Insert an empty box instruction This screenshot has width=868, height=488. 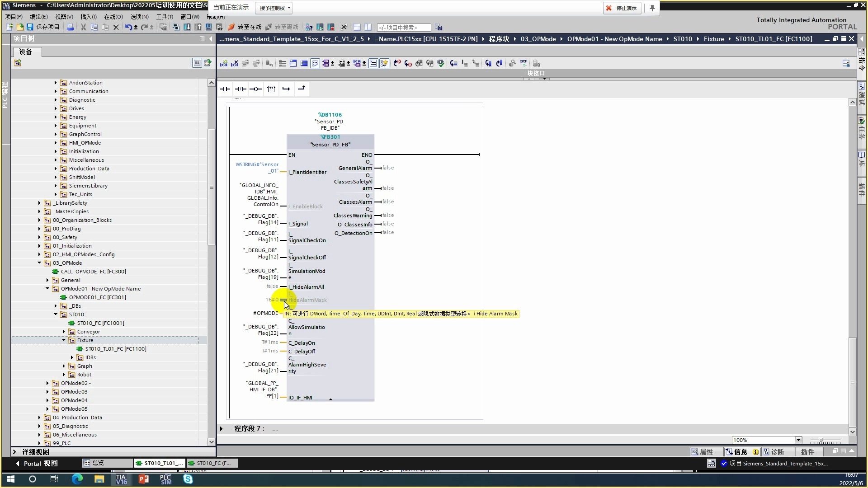(x=271, y=89)
